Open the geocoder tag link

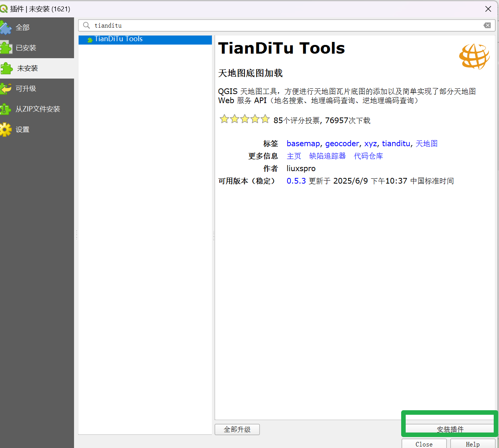[342, 144]
